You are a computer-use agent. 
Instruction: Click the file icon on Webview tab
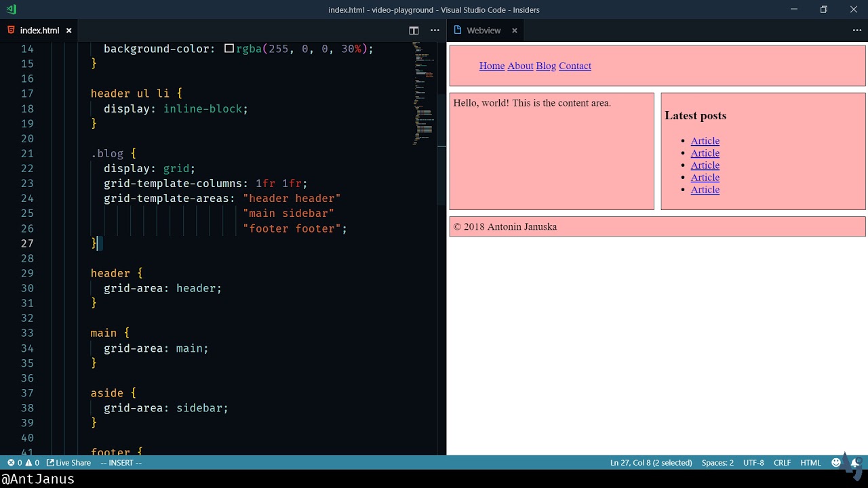click(458, 30)
